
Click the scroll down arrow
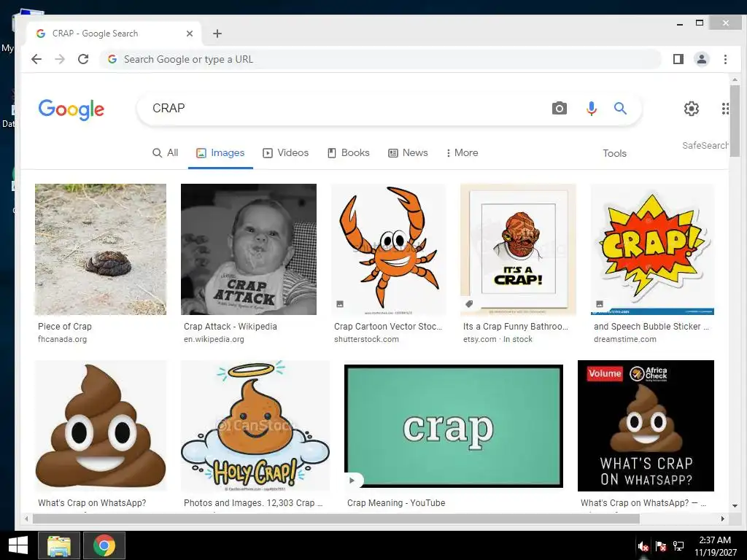735,506
